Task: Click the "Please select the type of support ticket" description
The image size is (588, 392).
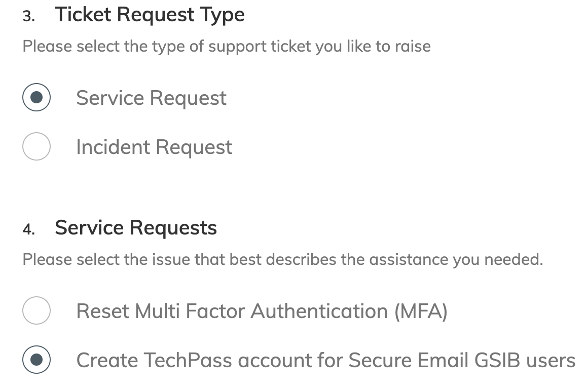Action: coord(227,47)
